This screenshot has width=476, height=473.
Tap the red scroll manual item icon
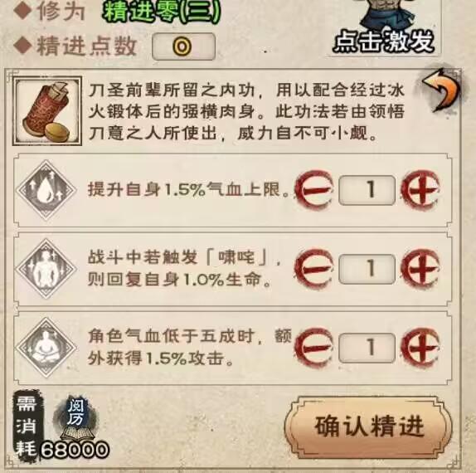coord(47,111)
